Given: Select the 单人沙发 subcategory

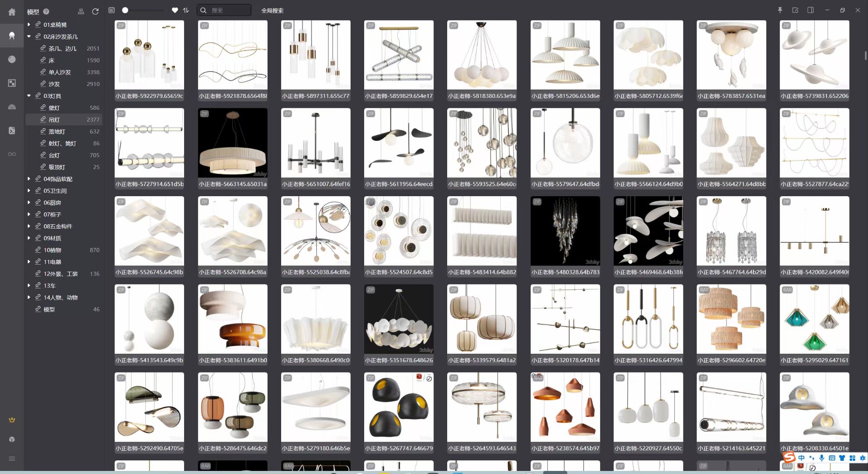Looking at the screenshot, I should point(64,72).
